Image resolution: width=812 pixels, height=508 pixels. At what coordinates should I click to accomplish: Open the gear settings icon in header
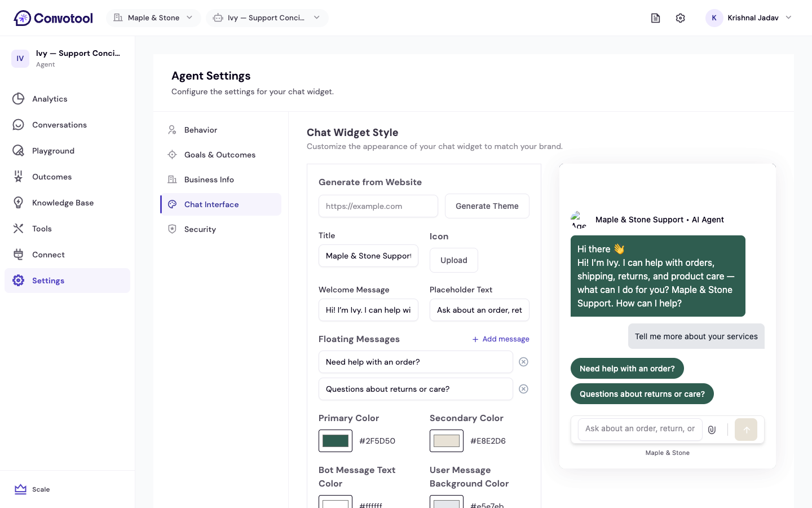681,18
